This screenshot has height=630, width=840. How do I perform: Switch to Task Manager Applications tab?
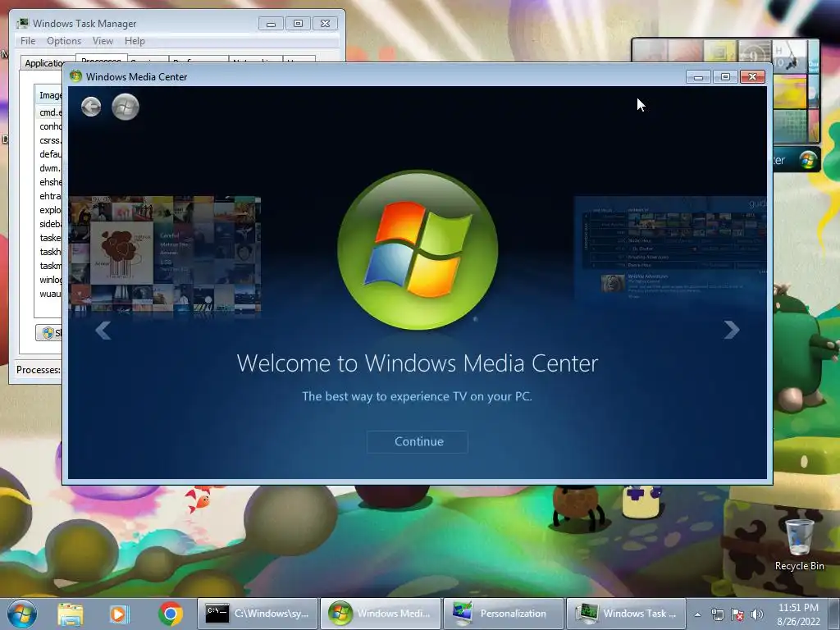click(x=44, y=63)
